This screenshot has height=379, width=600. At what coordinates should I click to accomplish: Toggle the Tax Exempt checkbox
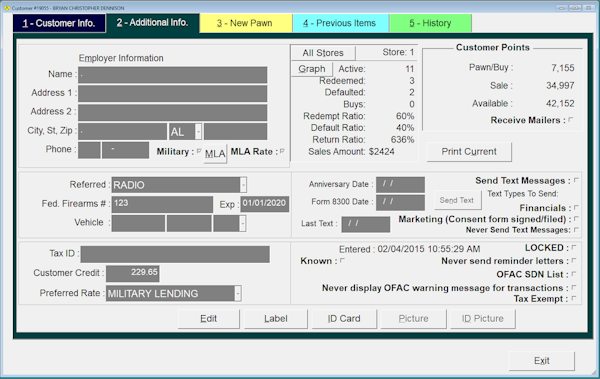click(x=574, y=299)
